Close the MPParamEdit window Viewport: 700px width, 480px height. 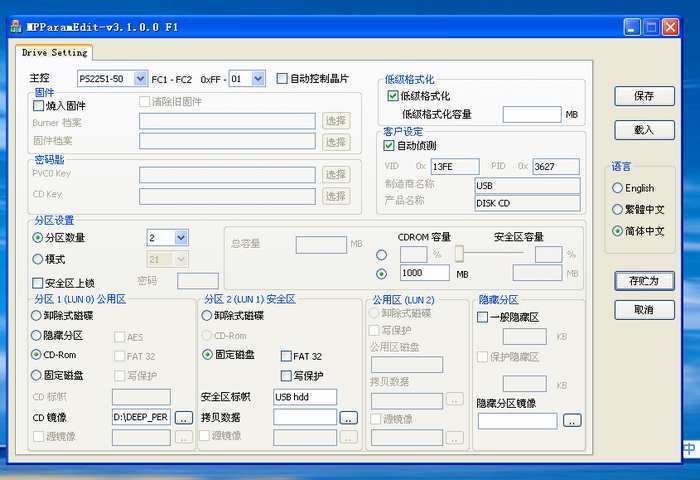pyautogui.click(x=671, y=27)
